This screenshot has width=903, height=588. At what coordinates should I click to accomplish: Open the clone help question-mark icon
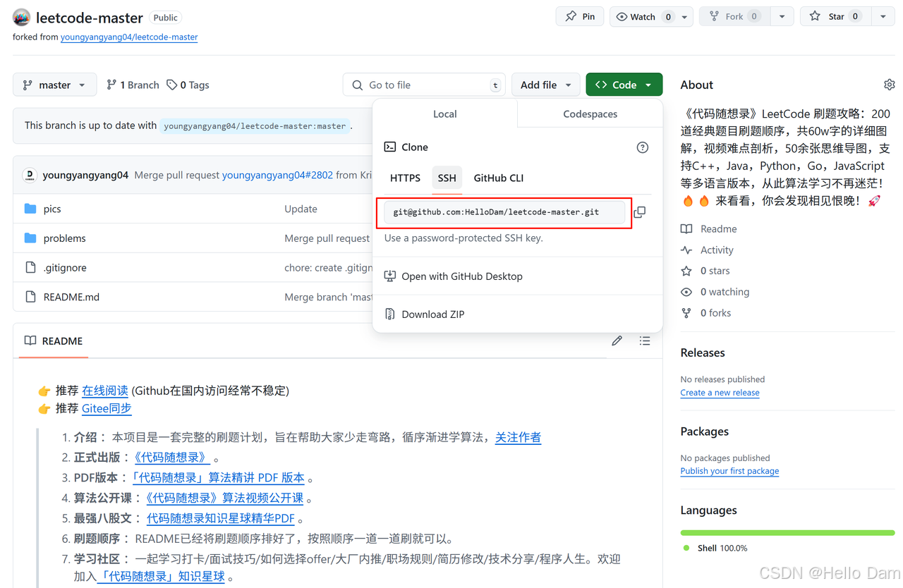(x=642, y=147)
